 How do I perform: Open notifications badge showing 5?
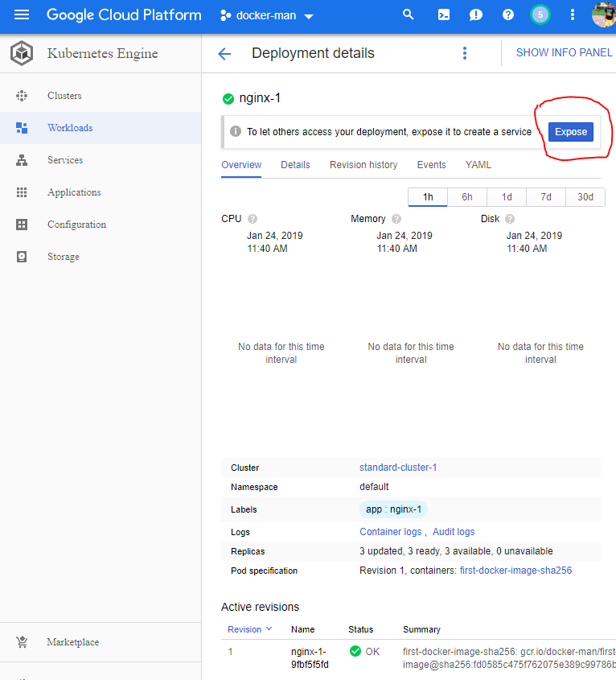540,15
